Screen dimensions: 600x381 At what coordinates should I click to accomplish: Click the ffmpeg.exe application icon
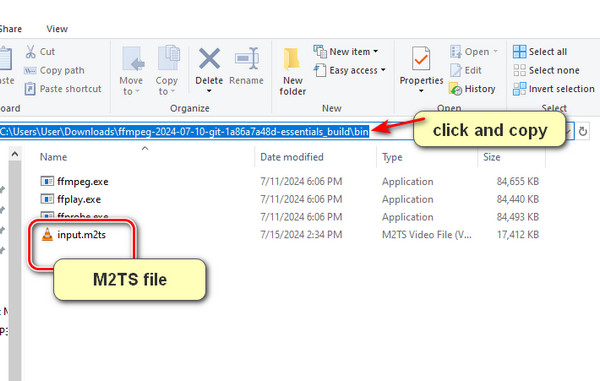pos(47,181)
